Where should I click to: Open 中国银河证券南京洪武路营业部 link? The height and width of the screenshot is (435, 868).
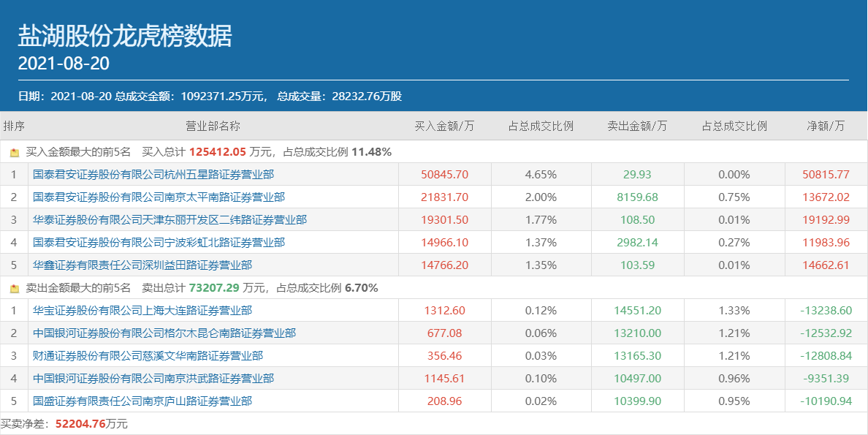click(x=153, y=379)
